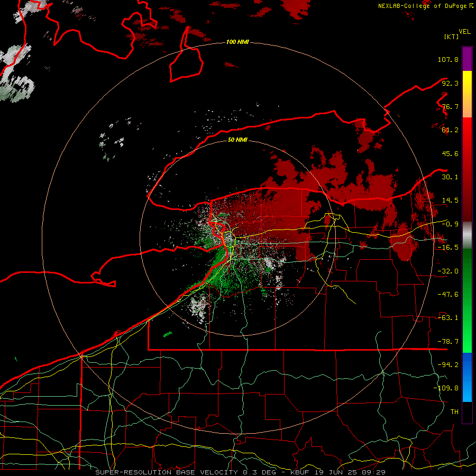Click the 76.7 legend value
Image resolution: width=476 pixels, height=476 pixels.
point(450,106)
